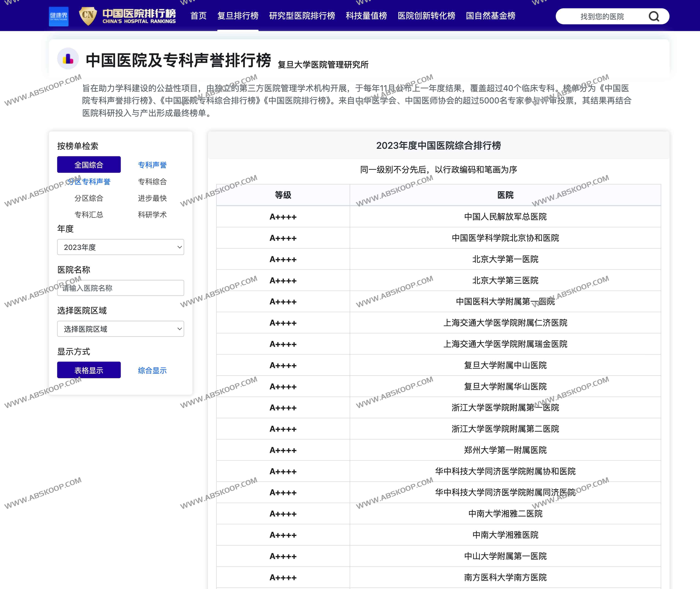Open the 复旦排行榜 nav tab
This screenshot has height=589, width=700.
[x=238, y=16]
